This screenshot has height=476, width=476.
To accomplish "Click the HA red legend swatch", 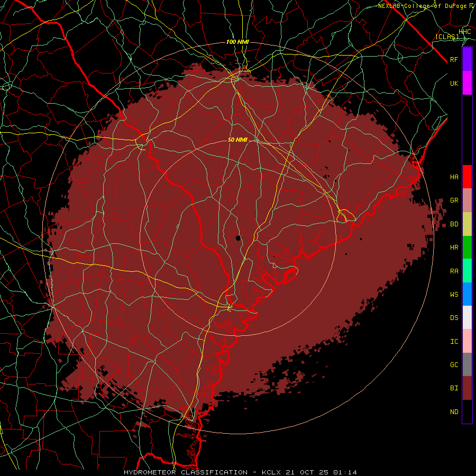I will point(467,177).
